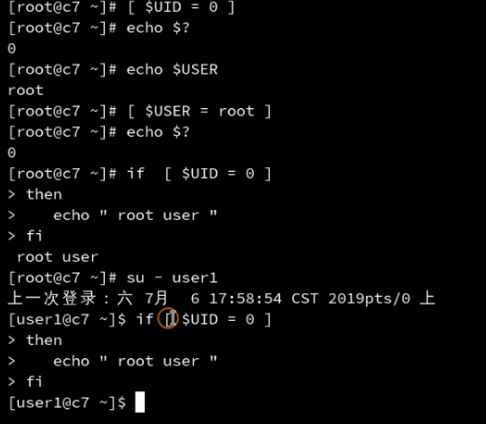
Task: Click the '0' output below second echo $?
Action: coord(12,153)
